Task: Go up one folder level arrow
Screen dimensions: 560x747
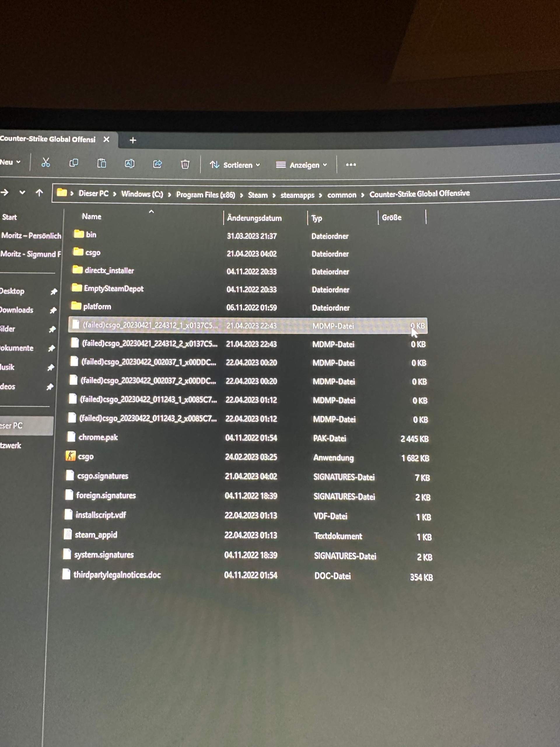Action: tap(39, 193)
